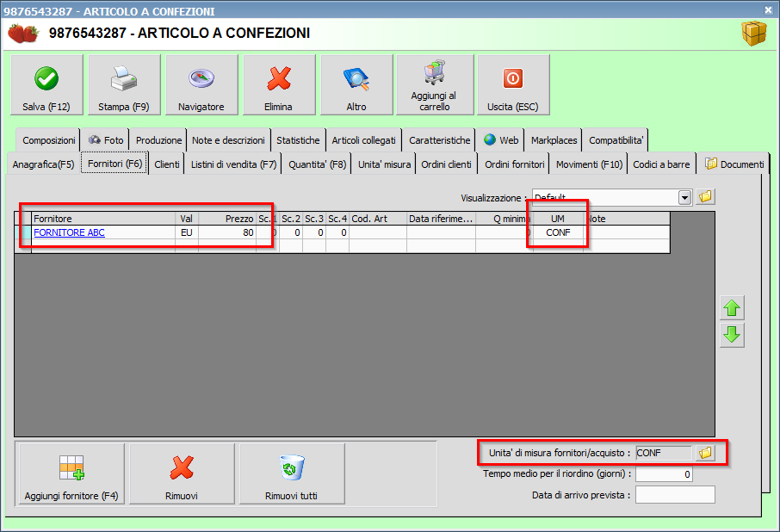Open the Articoli collegati tab

363,140
